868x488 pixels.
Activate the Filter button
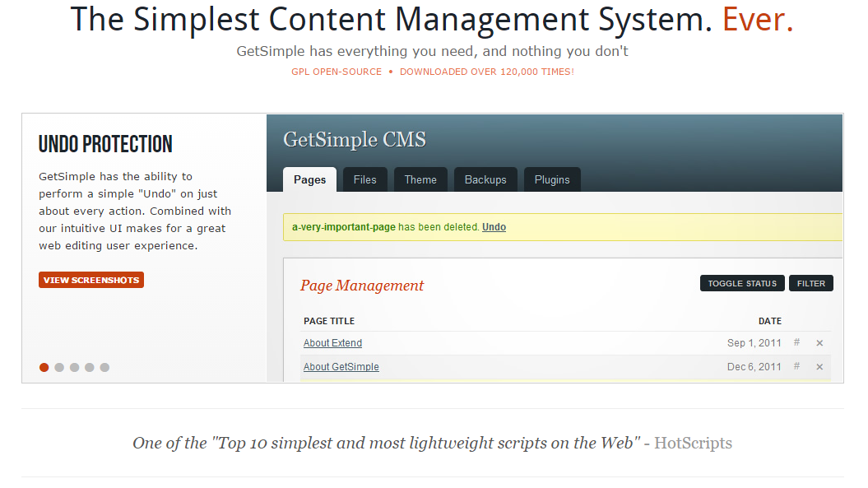point(810,283)
